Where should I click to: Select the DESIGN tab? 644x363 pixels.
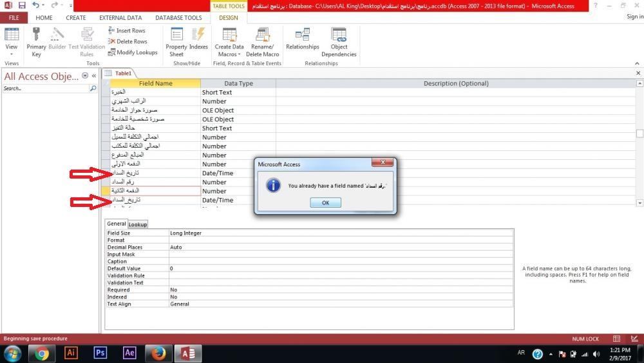pyautogui.click(x=229, y=17)
